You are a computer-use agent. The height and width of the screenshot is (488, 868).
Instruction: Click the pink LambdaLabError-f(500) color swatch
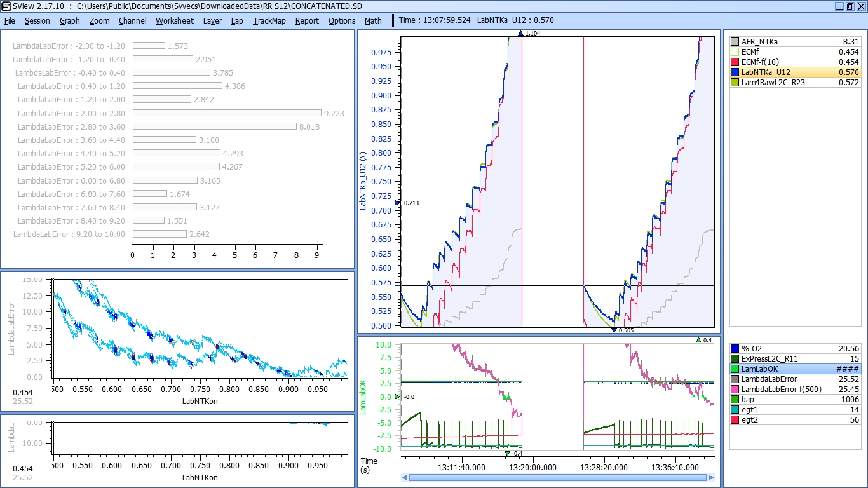(735, 389)
